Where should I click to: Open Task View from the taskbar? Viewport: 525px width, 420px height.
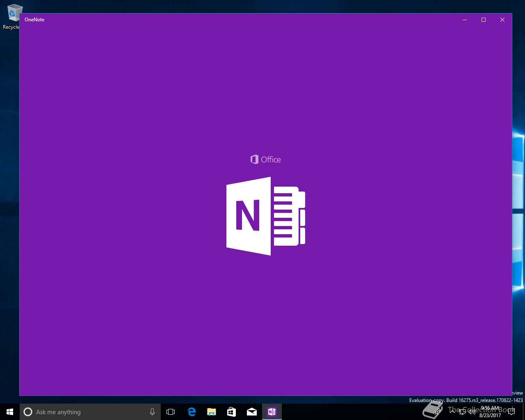point(171,412)
